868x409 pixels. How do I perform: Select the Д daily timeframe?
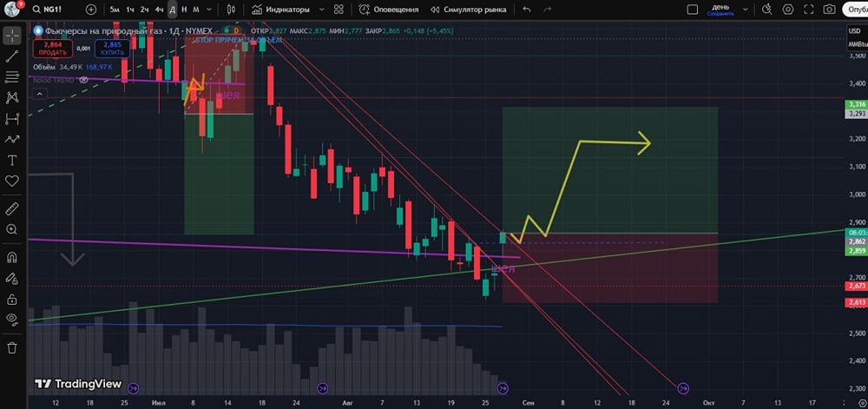point(172,10)
